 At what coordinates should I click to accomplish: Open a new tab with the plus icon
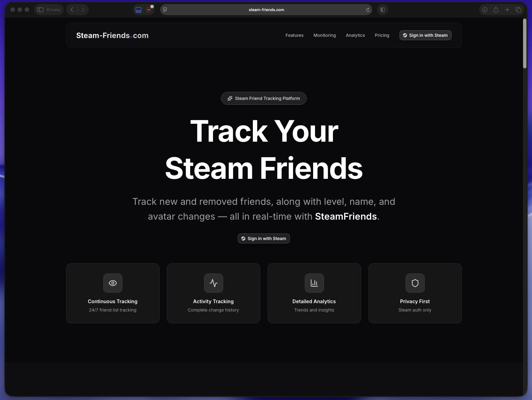(x=507, y=10)
